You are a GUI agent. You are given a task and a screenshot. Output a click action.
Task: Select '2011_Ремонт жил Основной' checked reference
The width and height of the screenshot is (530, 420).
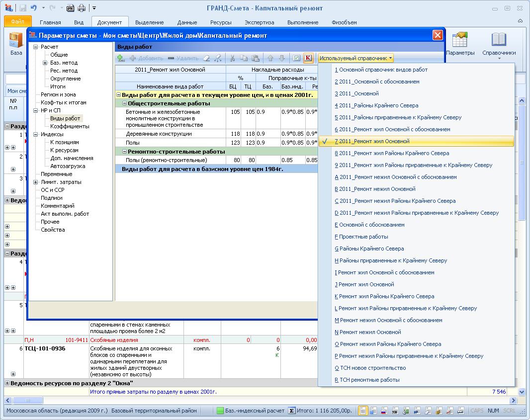pyautogui.click(x=374, y=141)
